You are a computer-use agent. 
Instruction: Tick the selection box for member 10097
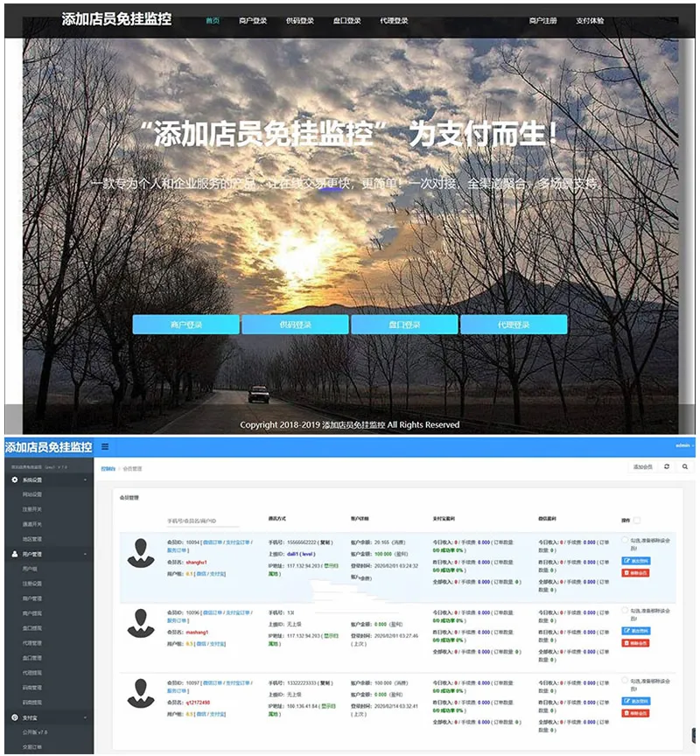pos(625,680)
